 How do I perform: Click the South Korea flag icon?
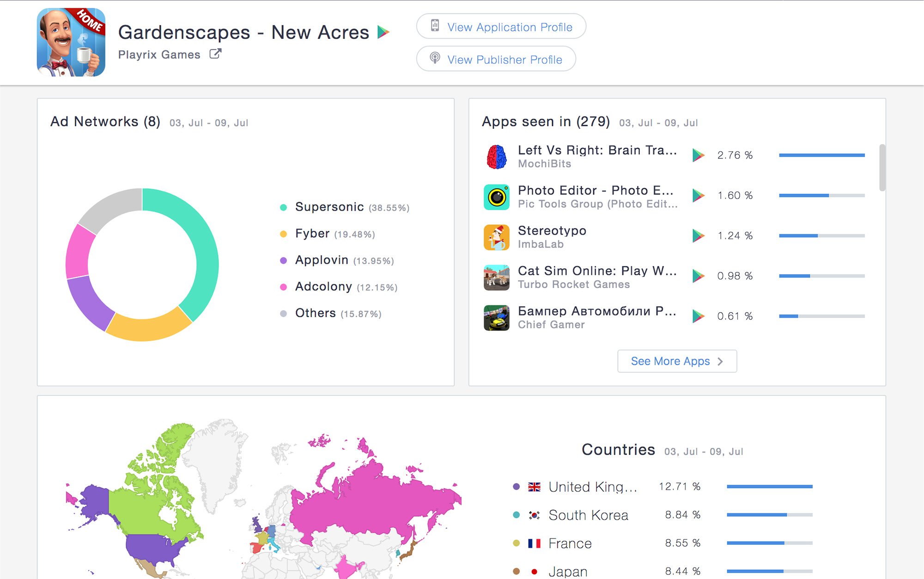535,515
